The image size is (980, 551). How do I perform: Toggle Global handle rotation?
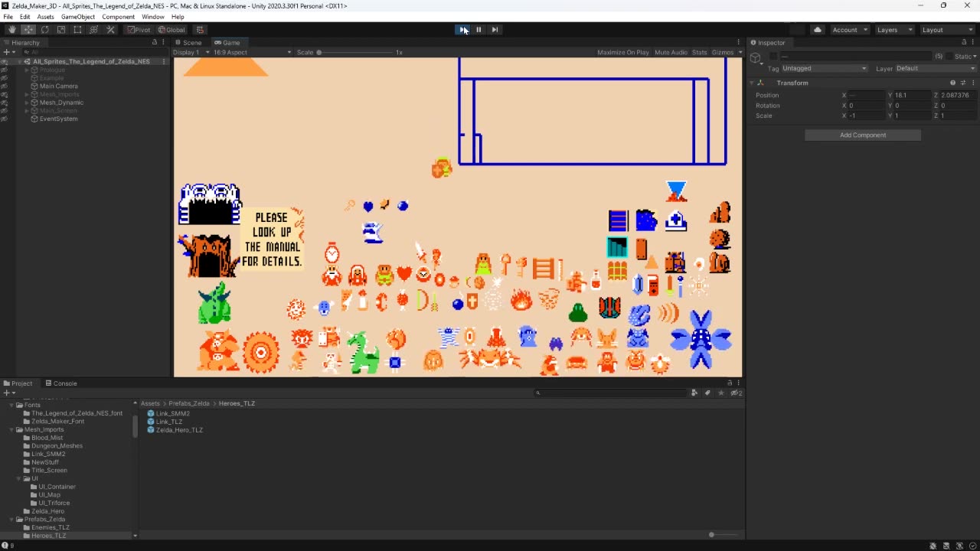click(x=171, y=30)
